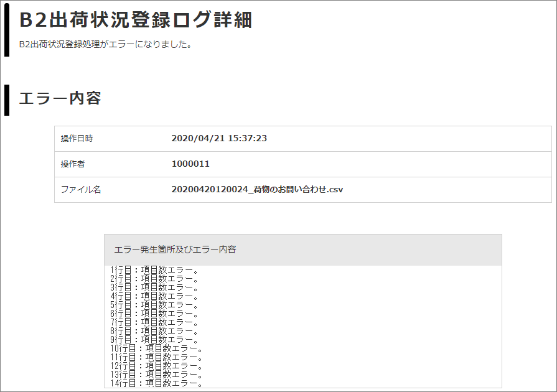Screen dimensions: 557x392
Task: Select the 1行目 error line
Action: click(154, 270)
